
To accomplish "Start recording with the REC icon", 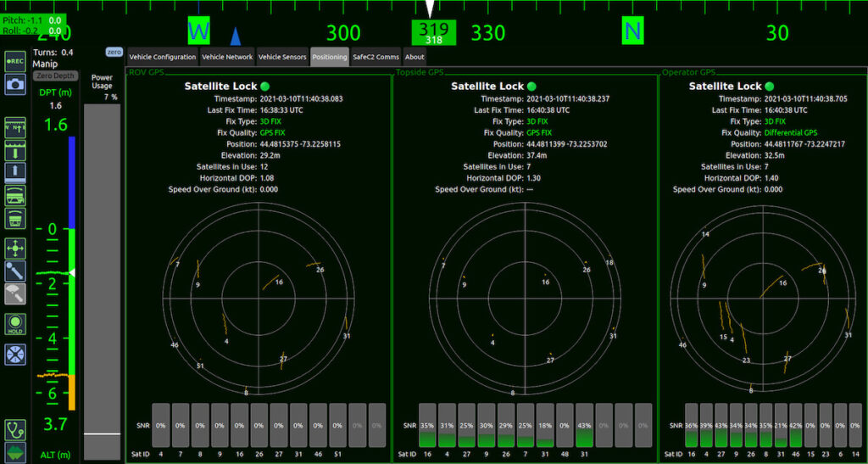I will [15, 61].
